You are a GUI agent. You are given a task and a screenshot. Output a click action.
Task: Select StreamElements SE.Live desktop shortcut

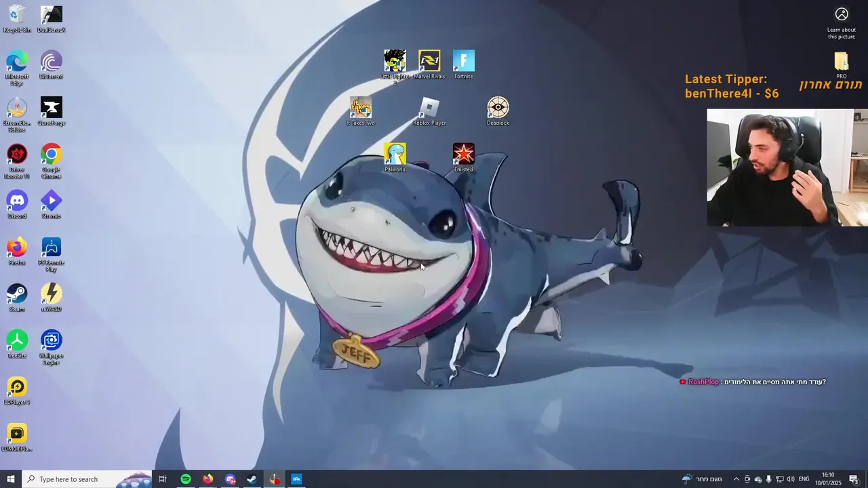click(x=17, y=115)
